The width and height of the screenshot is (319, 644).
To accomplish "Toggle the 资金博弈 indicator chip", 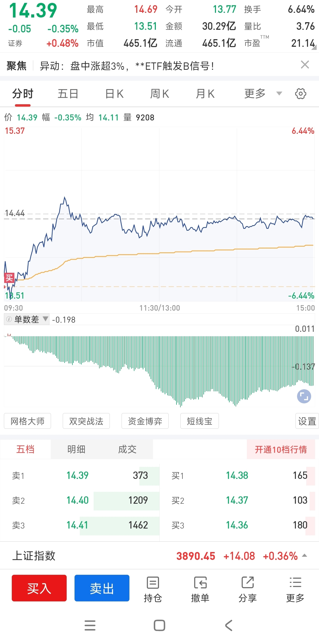I will (x=145, y=421).
